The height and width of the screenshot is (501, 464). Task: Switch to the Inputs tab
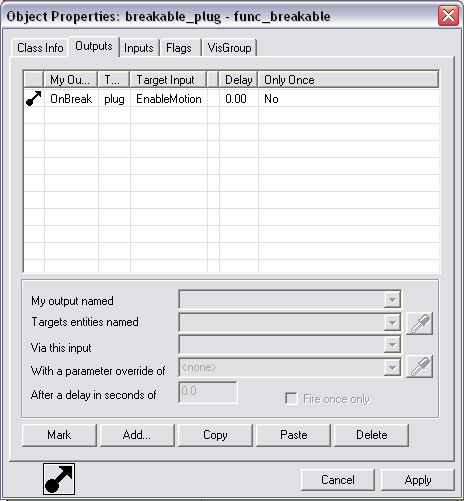tap(139, 48)
